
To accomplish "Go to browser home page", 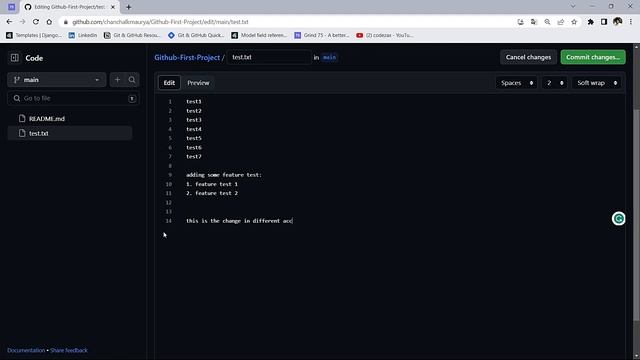I will pos(49,22).
